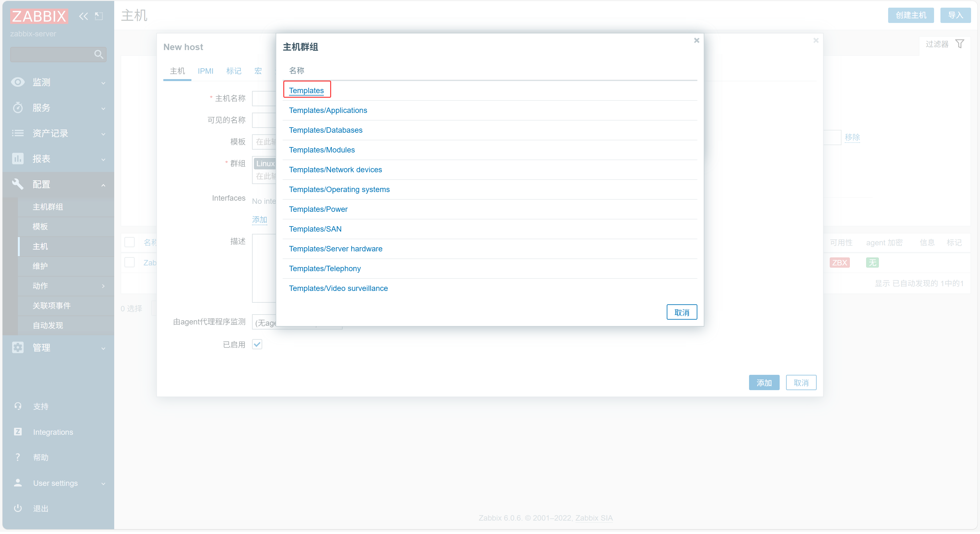Open 自动发现 in the sidebar
980x534 pixels.
coord(48,326)
